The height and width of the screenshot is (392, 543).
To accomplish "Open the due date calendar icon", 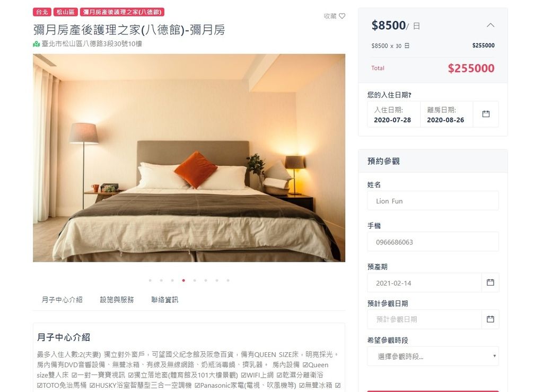I will pyautogui.click(x=491, y=282).
